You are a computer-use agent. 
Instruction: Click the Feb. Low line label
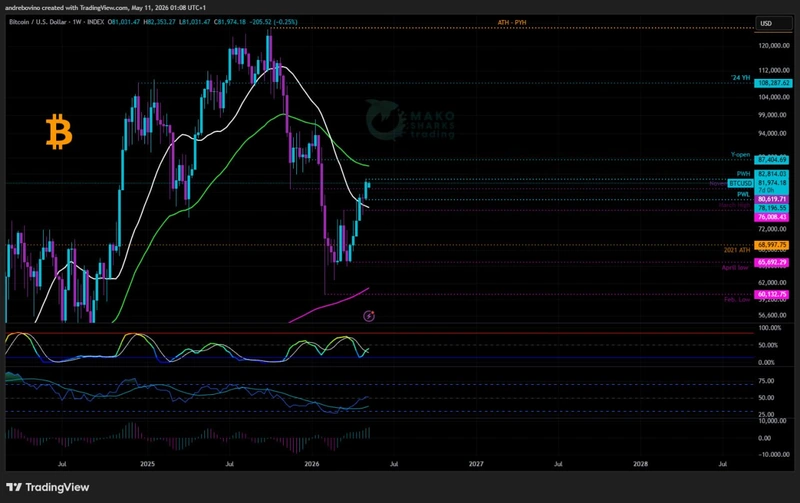pos(737,299)
